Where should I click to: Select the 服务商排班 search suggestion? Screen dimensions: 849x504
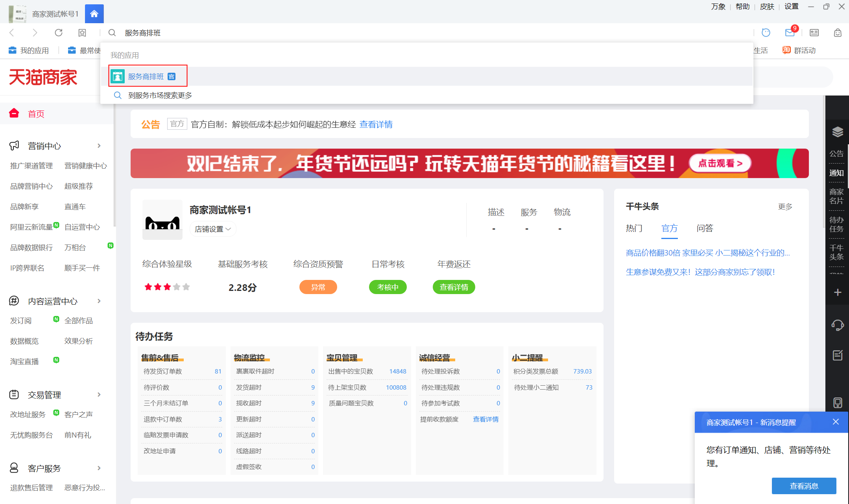coord(426,76)
